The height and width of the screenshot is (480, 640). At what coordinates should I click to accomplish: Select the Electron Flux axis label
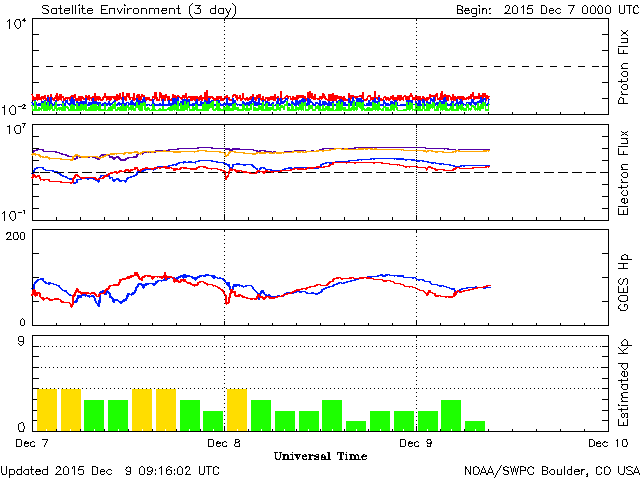pos(624,171)
